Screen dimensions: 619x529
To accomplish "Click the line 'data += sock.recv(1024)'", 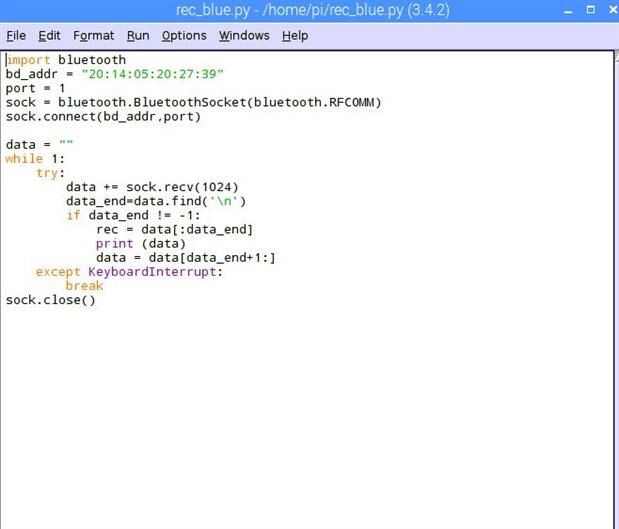I will 152,187.
